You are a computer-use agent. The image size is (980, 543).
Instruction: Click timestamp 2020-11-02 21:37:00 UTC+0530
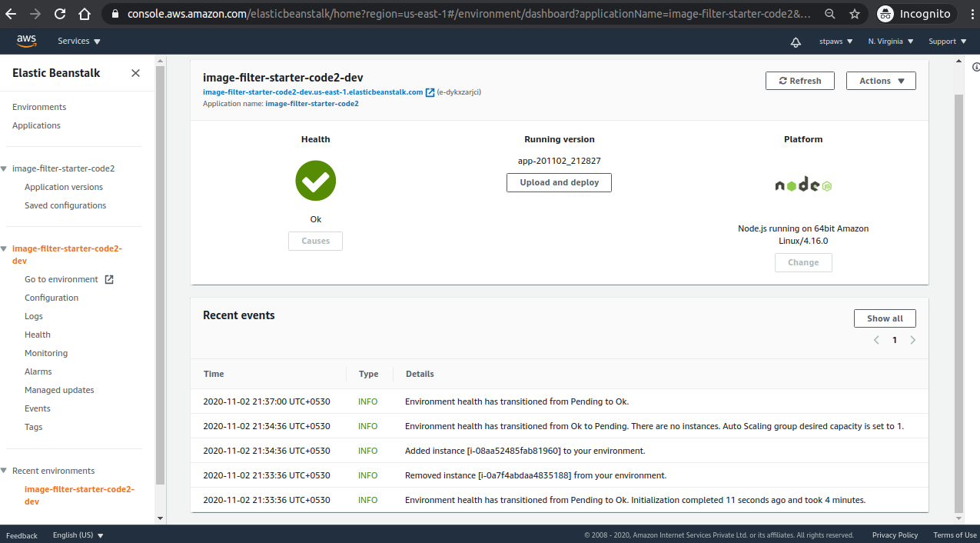coord(267,401)
